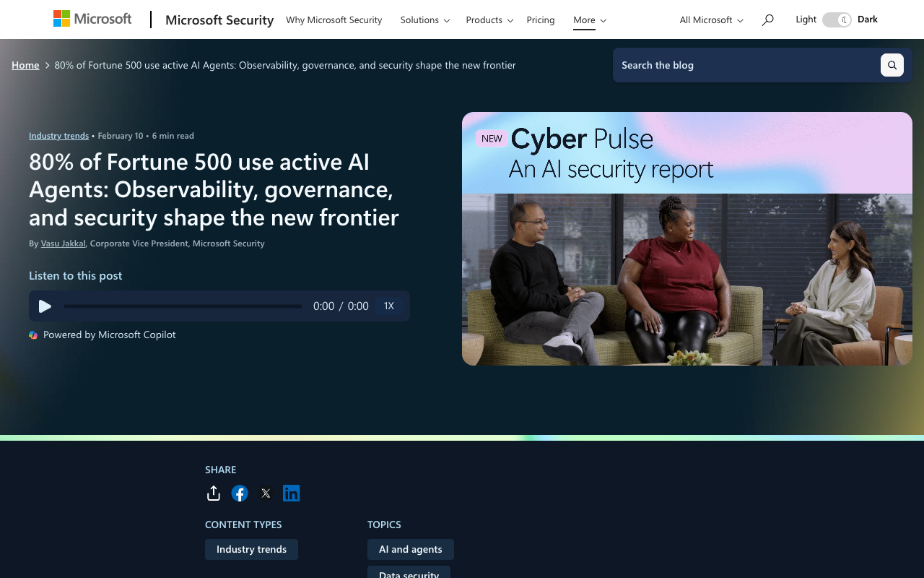Click the breadcrumb article title text
This screenshot has width=924, height=578.
(x=285, y=65)
